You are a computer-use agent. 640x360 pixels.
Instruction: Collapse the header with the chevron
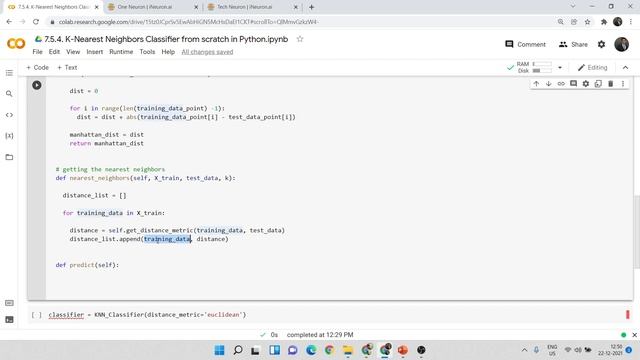pyautogui.click(x=625, y=67)
